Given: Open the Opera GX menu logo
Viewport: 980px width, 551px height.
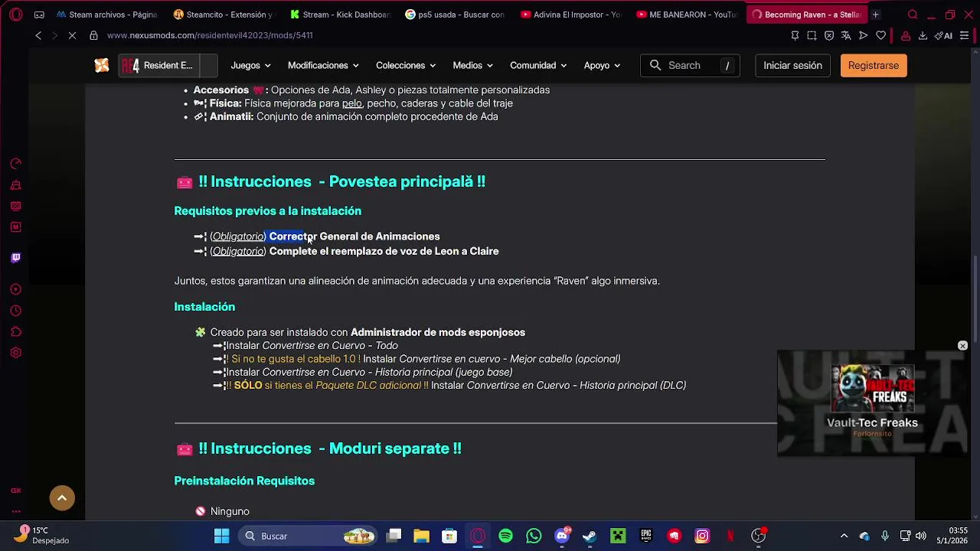Looking at the screenshot, I should (16, 15).
